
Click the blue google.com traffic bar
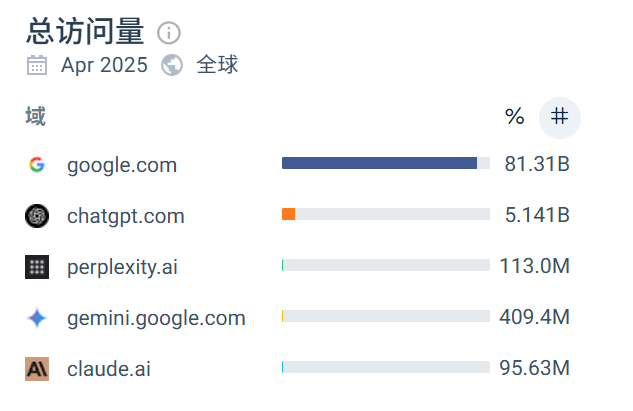[x=379, y=163]
